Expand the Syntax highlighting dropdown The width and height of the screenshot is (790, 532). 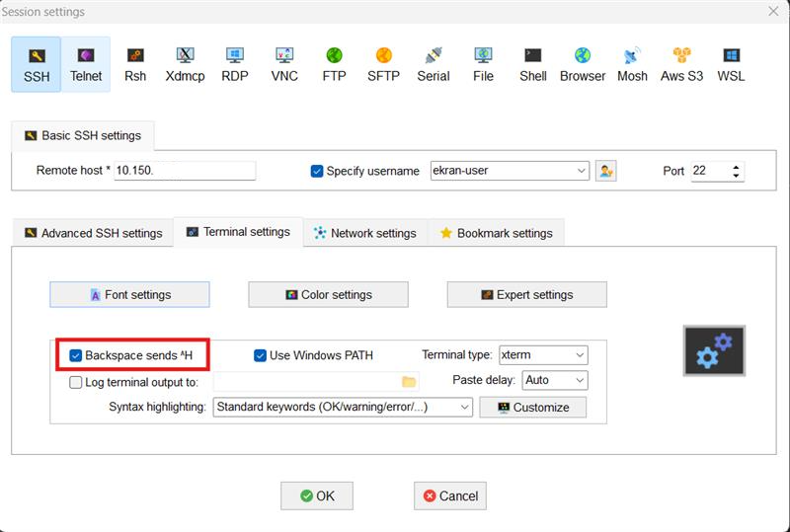[x=464, y=407]
